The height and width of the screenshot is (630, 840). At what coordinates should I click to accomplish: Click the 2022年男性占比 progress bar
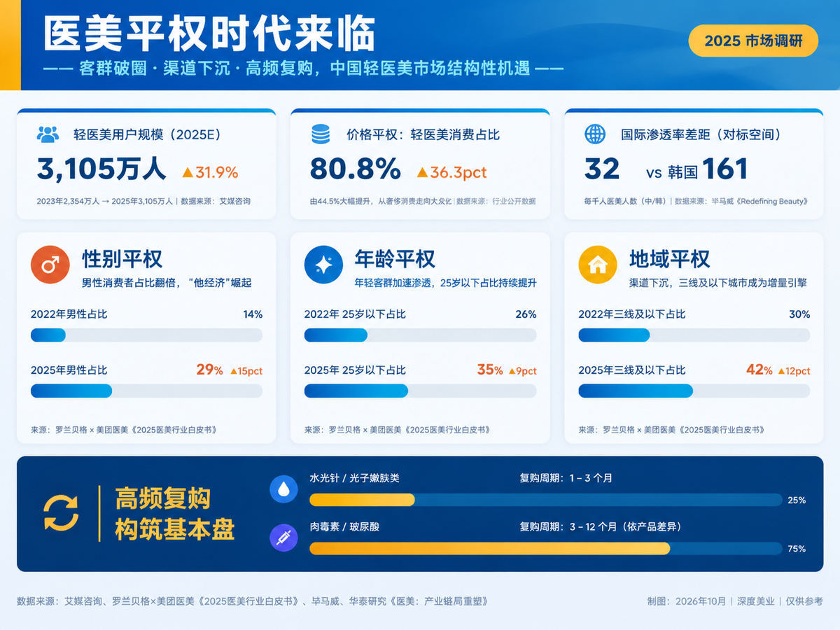click(x=146, y=335)
